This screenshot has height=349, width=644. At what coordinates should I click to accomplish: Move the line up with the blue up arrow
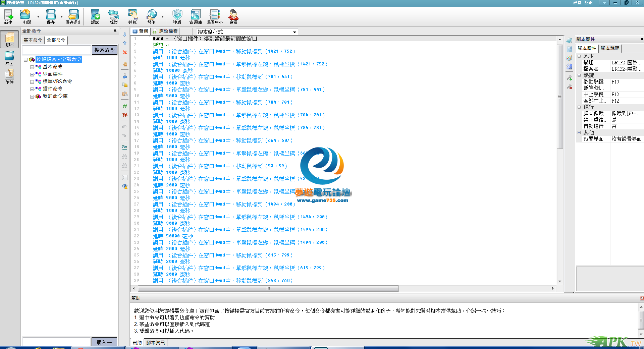pos(125,43)
